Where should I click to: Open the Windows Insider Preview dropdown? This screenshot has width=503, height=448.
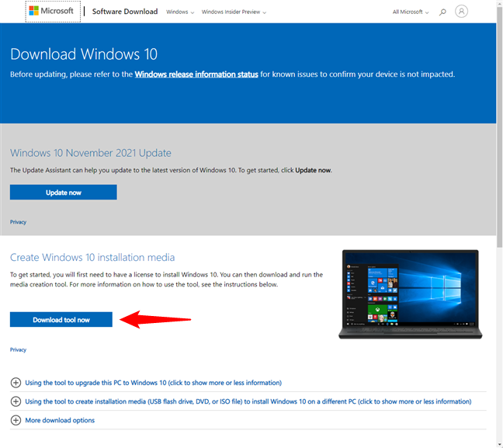pos(234,12)
